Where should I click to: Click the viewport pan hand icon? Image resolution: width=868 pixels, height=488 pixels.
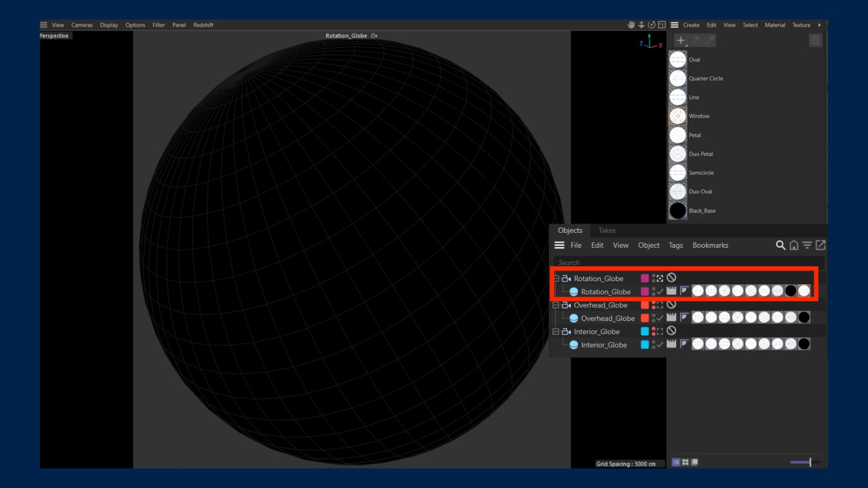631,25
